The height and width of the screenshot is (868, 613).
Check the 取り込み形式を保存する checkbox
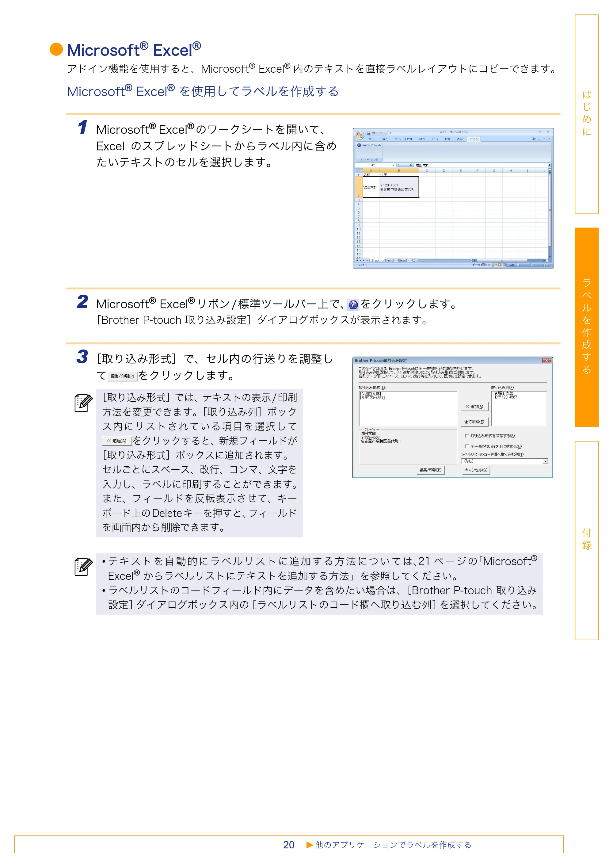coord(467,436)
